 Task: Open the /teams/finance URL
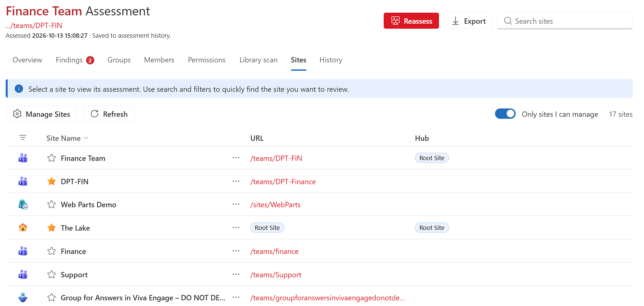[x=274, y=251]
